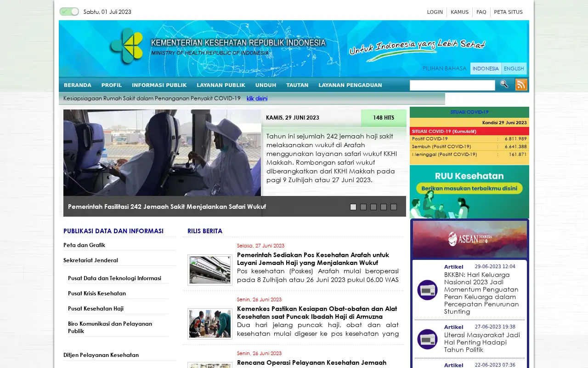
Task: Open the LAYANAN PUBLIK menu
Action: (x=221, y=85)
